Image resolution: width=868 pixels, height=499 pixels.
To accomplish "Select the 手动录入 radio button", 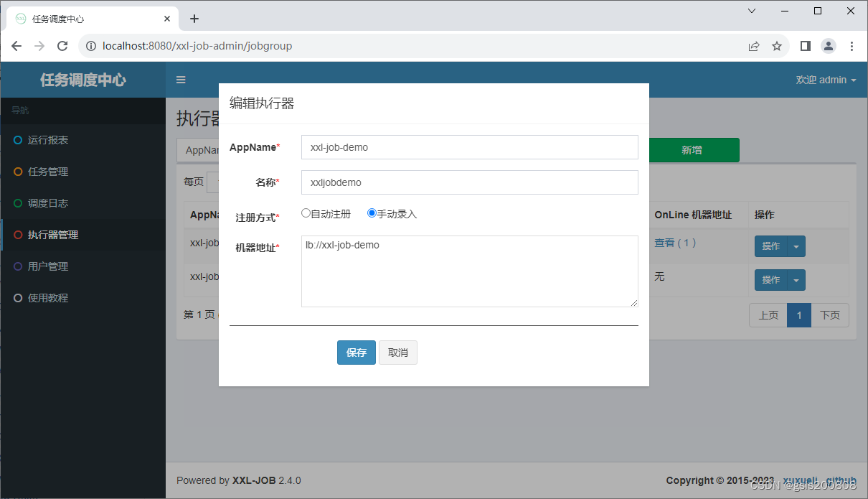I will [x=372, y=213].
